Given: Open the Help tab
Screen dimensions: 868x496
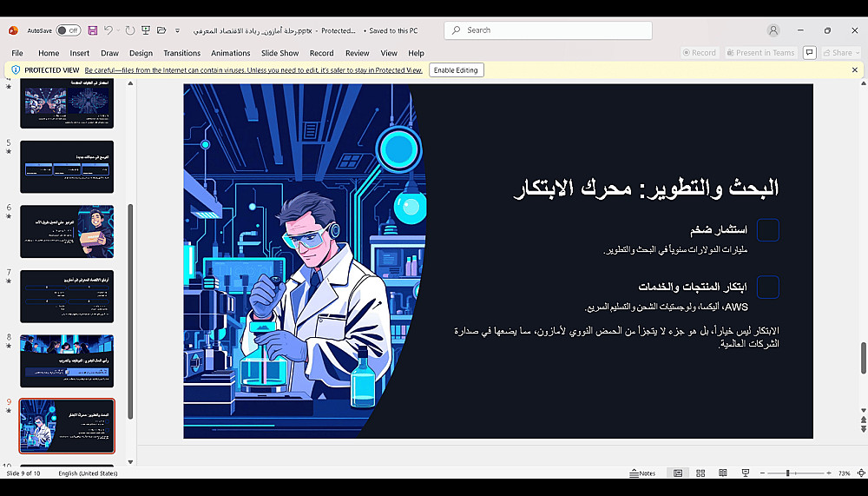Looking at the screenshot, I should coord(416,53).
